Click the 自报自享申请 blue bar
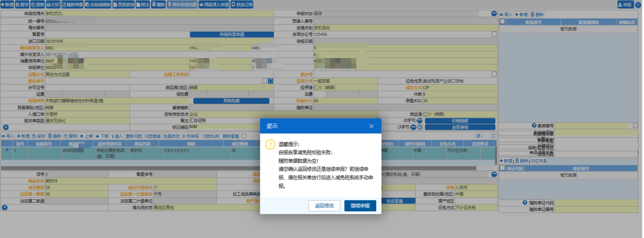 231,34
